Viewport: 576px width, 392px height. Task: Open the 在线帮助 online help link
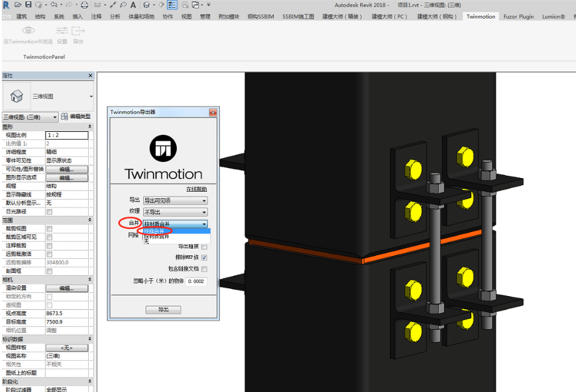coord(197,189)
